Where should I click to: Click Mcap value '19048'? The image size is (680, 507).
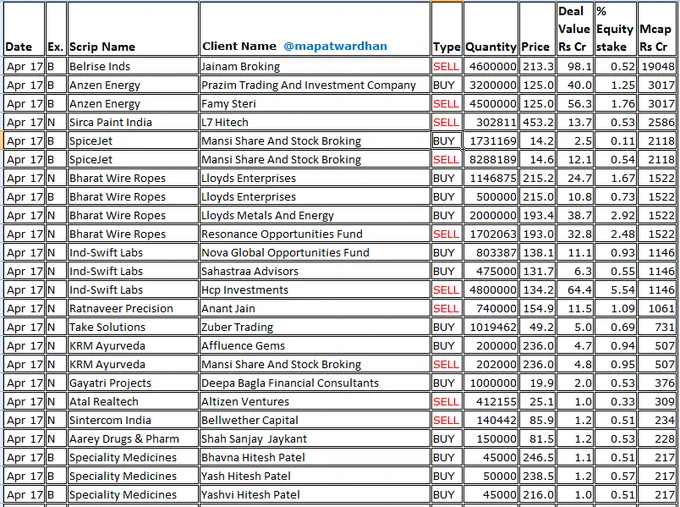coord(657,66)
